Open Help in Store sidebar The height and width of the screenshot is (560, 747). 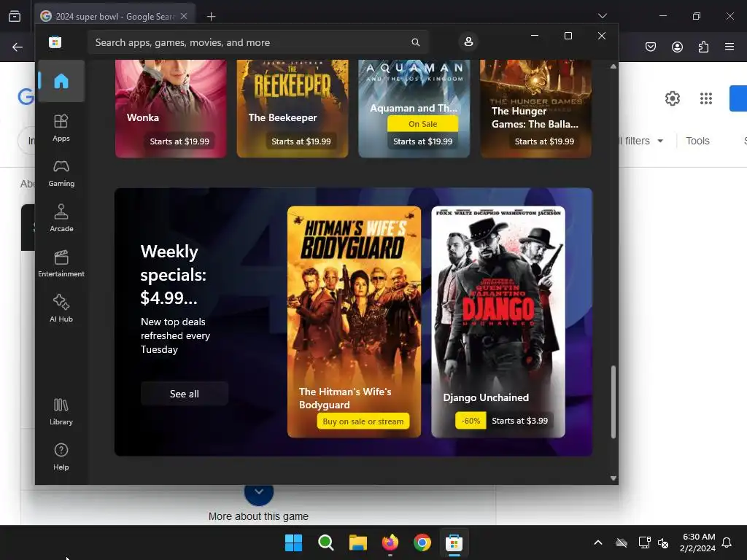61,457
